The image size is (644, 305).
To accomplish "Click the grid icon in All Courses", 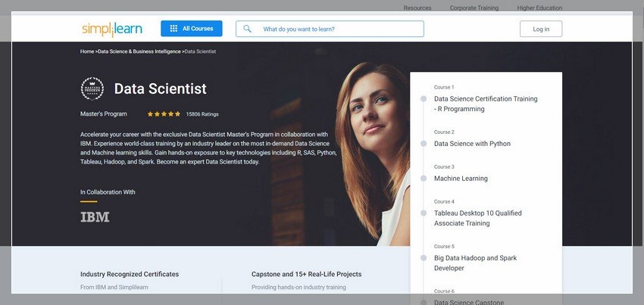I will click(174, 29).
